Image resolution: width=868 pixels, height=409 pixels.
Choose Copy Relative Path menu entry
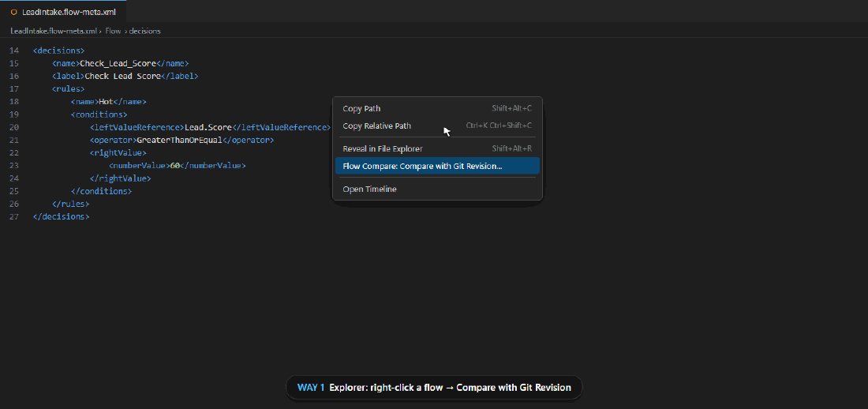(x=437, y=126)
